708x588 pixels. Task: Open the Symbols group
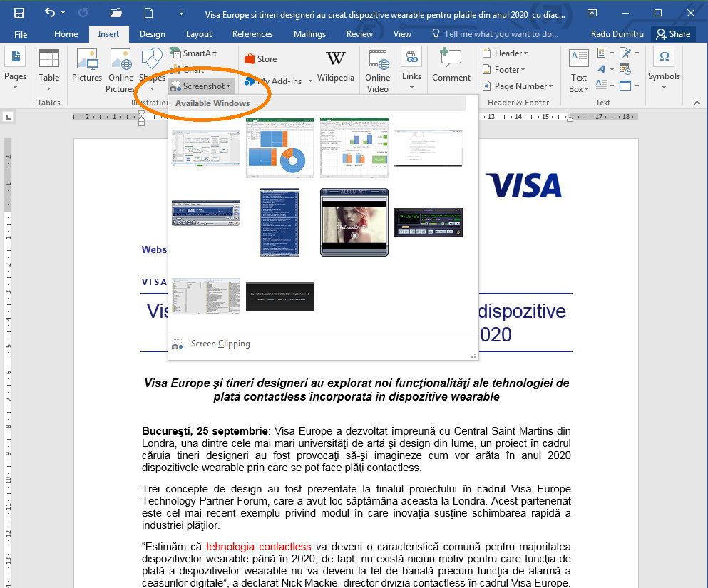pos(664,68)
